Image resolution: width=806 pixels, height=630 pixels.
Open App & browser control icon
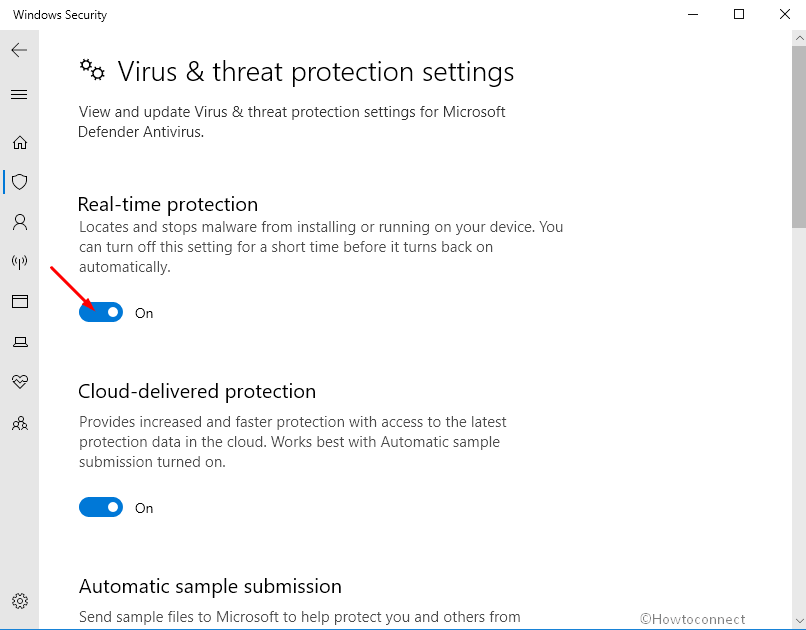pyautogui.click(x=20, y=301)
